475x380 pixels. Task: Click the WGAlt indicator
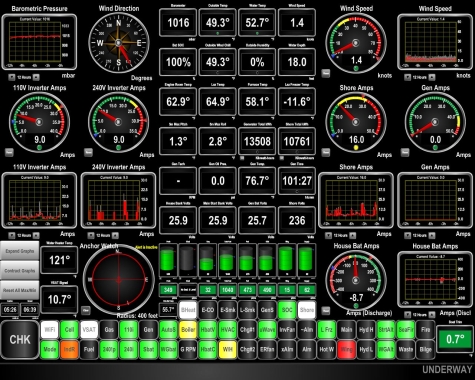click(386, 350)
